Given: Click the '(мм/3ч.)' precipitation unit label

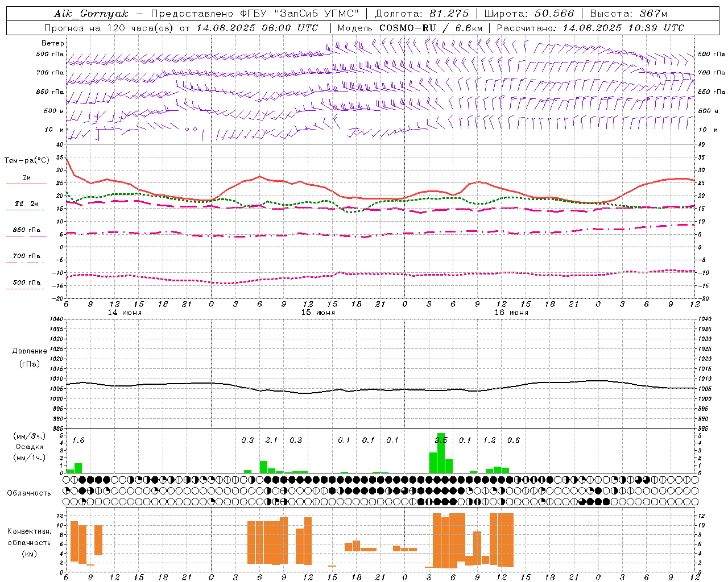Looking at the screenshot, I should point(30,436).
